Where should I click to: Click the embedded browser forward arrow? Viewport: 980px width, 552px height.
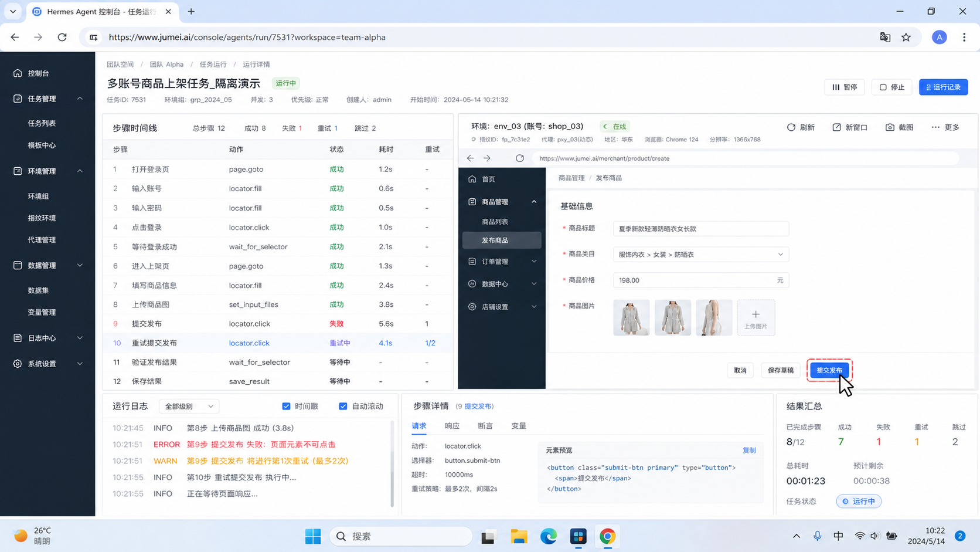pos(487,158)
